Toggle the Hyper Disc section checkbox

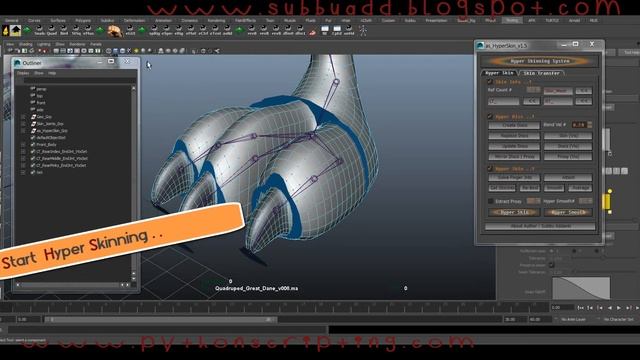(490, 116)
